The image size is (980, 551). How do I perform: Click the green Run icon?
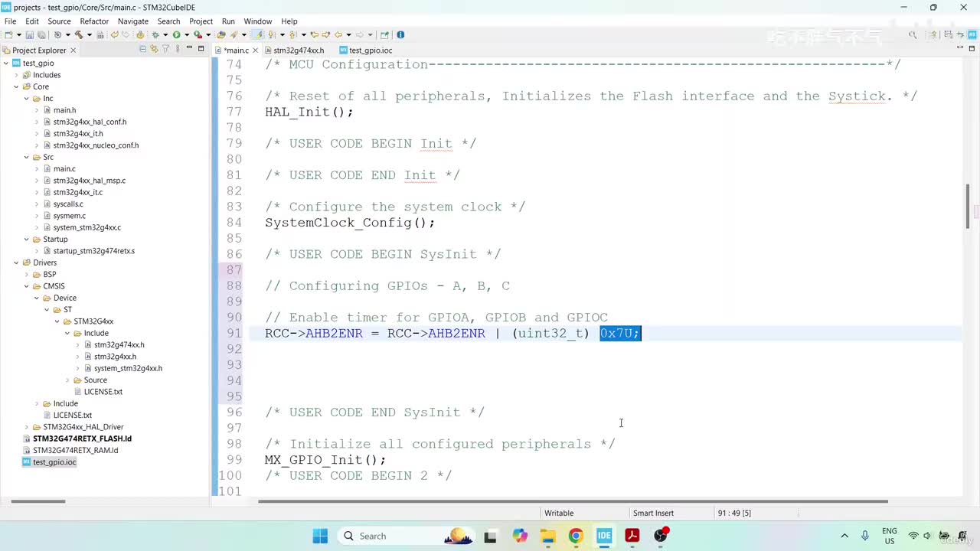pyautogui.click(x=176, y=34)
